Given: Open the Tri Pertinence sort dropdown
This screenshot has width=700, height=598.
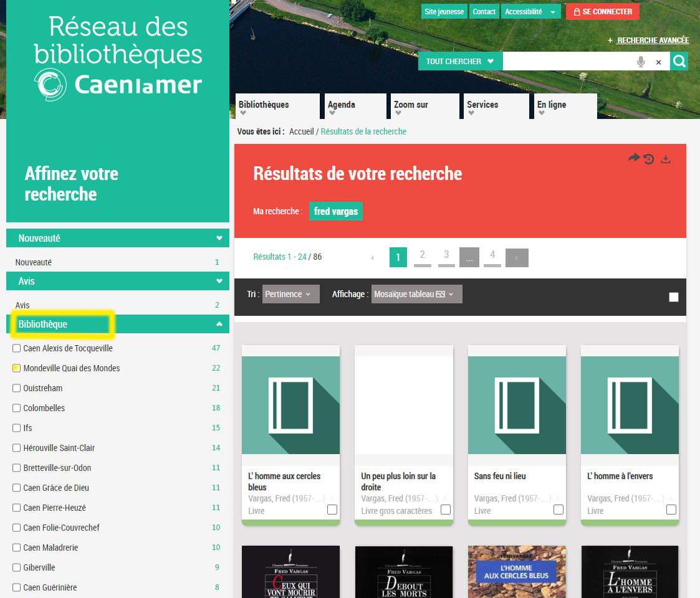Looking at the screenshot, I should (x=290, y=294).
